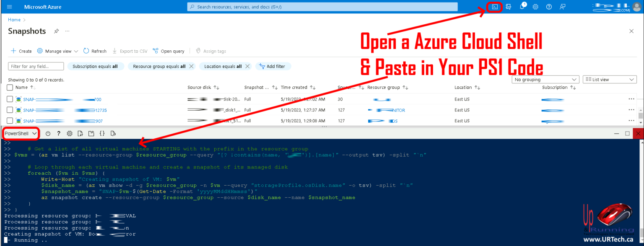Image resolution: width=644 pixels, height=246 pixels.
Task: Check the third snapshot row checkbox
Action: click(10, 121)
